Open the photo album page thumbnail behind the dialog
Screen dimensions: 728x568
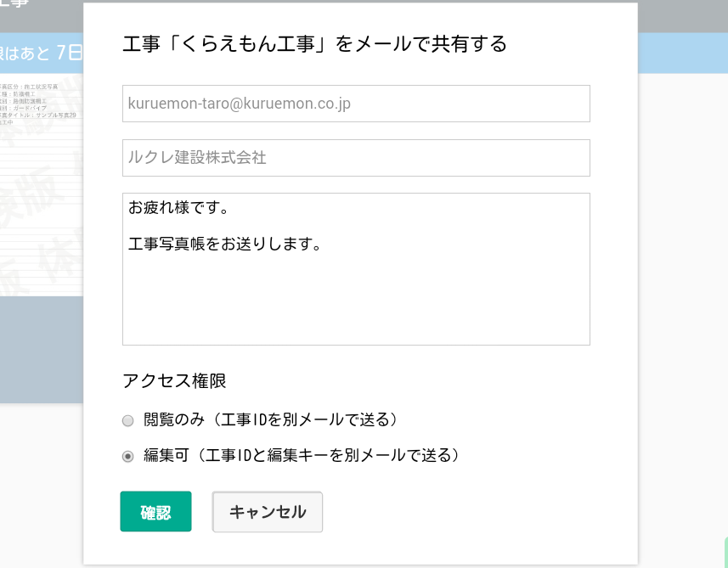42,185
